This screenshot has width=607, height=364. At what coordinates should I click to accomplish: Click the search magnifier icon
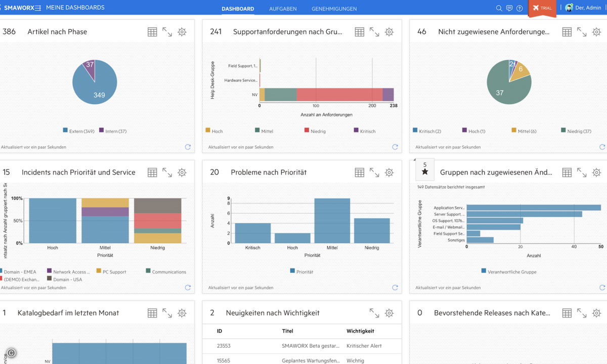tap(499, 8)
